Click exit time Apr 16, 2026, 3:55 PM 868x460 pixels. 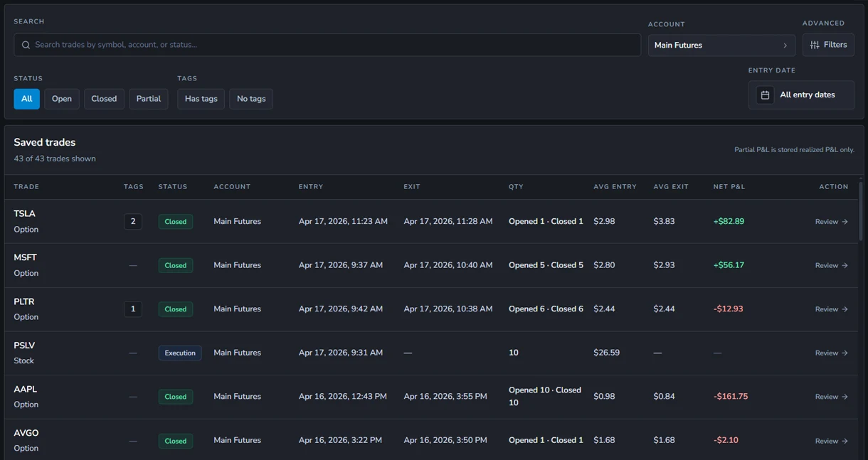(x=445, y=397)
